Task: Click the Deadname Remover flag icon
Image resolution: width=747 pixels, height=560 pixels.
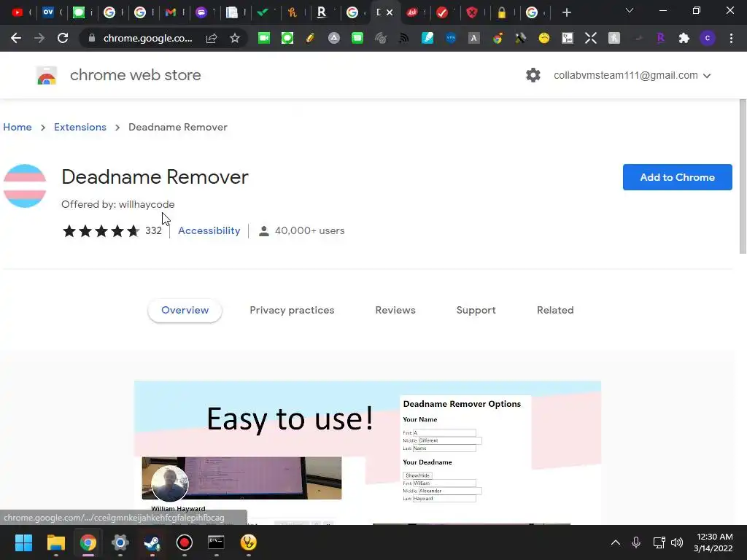Action: coord(25,186)
